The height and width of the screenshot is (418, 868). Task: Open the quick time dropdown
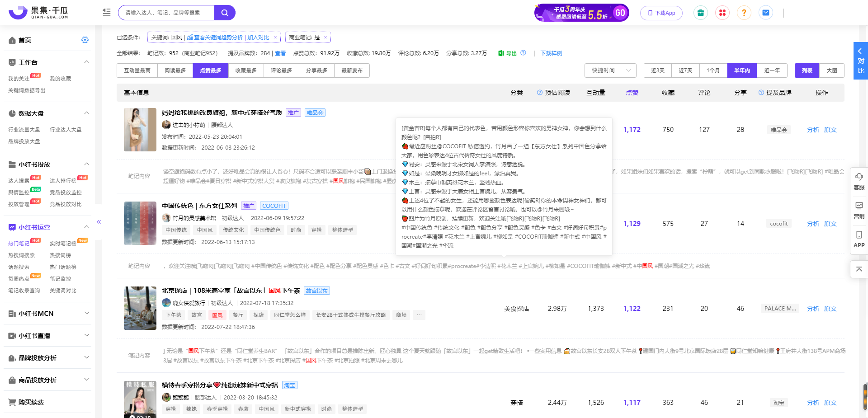[x=610, y=70]
